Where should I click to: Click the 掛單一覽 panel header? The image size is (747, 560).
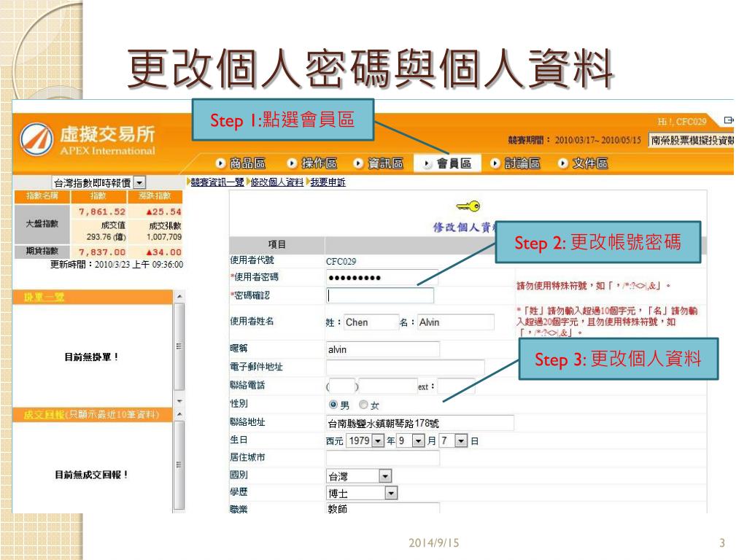93,297
